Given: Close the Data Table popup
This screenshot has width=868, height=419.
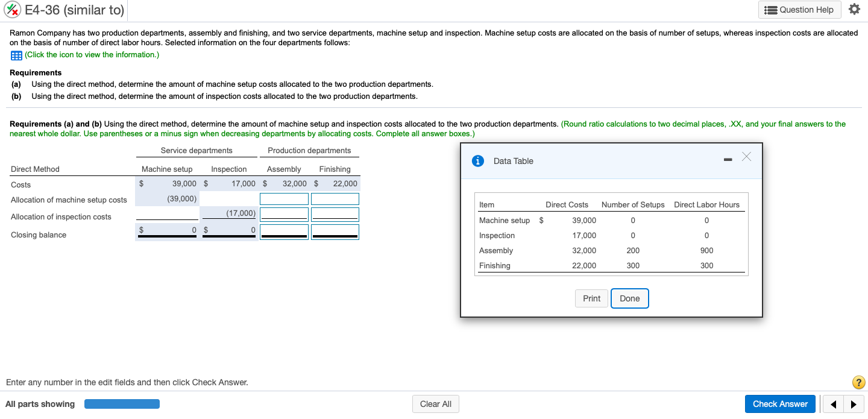Looking at the screenshot, I should 747,157.
